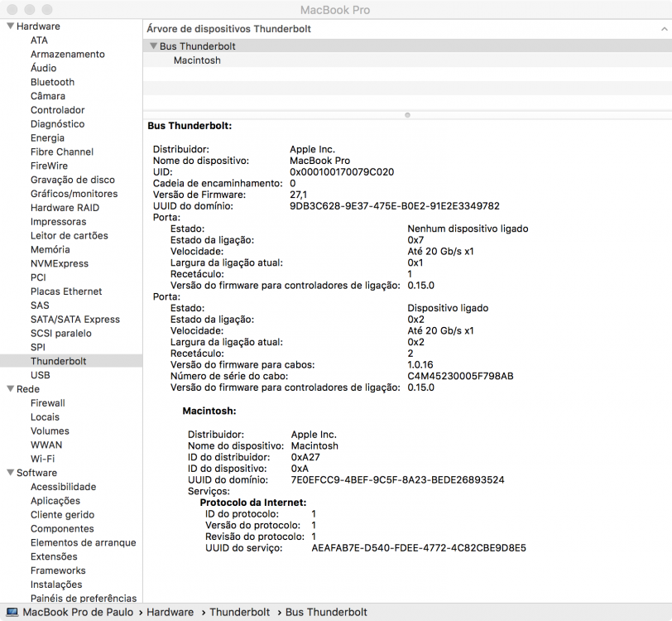672x621 pixels.
Task: Select USB in the sidebar
Action: click(x=41, y=375)
